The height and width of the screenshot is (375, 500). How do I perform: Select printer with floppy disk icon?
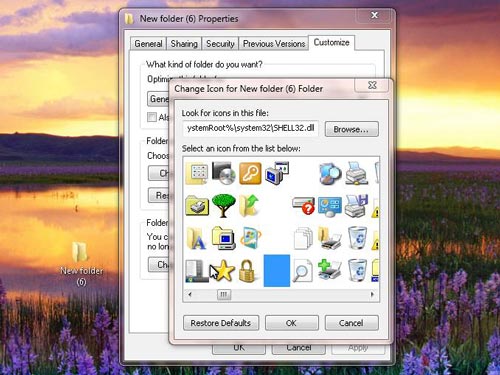point(356,206)
